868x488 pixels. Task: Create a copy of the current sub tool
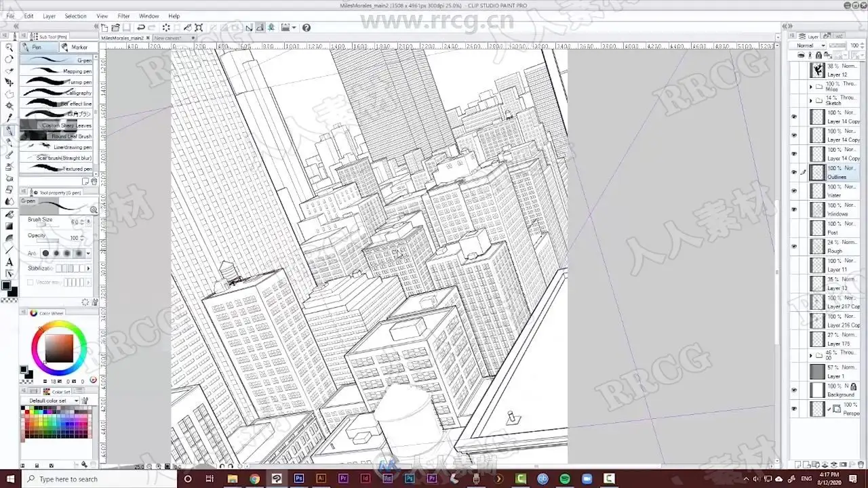(85, 182)
